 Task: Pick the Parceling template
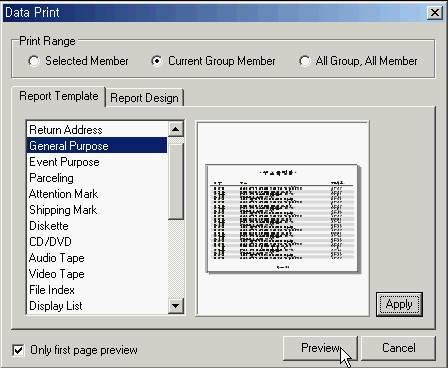[x=97, y=178]
